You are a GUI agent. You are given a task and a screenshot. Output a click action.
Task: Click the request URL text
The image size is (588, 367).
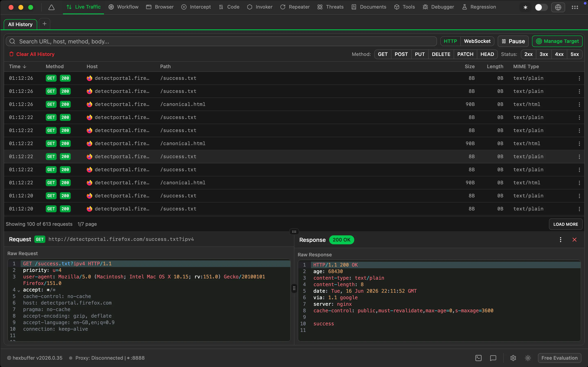tap(121, 239)
